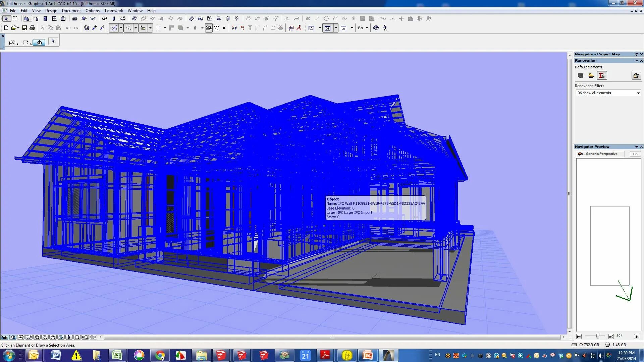Viewport: 644px width, 362px height.
Task: Toggle the renovation override red icon
Action: 602,76
